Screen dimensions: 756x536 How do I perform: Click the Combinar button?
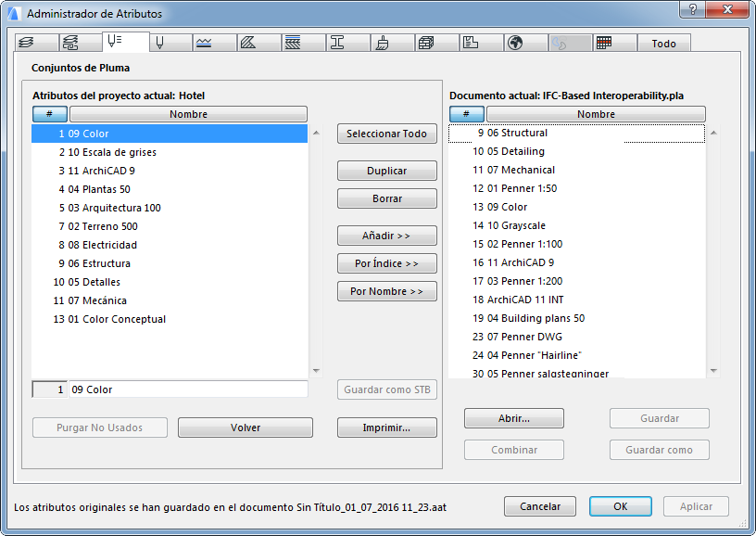pyautogui.click(x=514, y=450)
